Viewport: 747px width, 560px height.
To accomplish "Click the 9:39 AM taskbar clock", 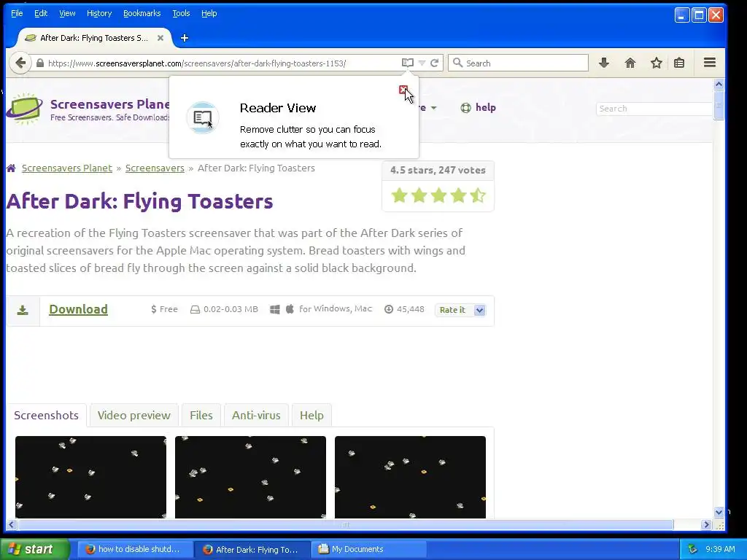I will (x=720, y=549).
